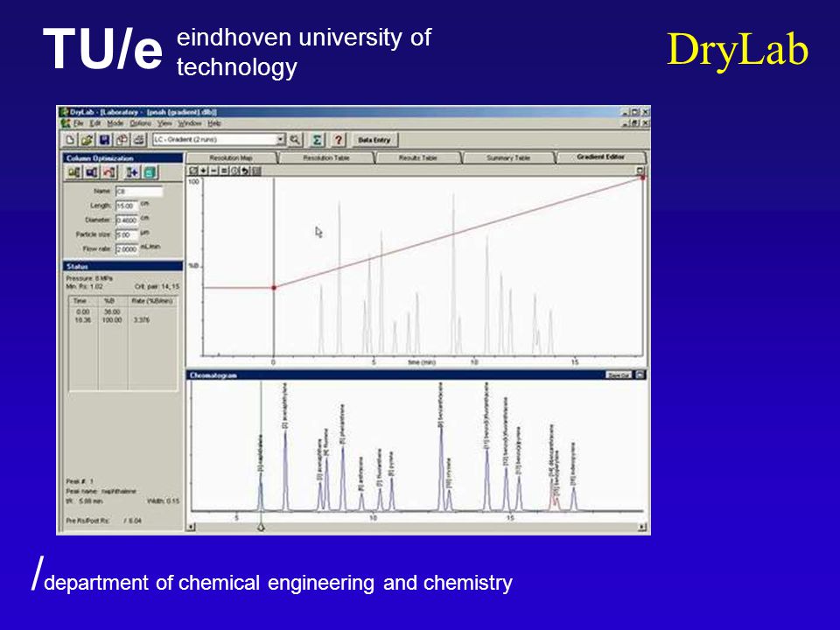This screenshot has width=840, height=630.
Task: Open the Window menu
Action: click(190, 123)
